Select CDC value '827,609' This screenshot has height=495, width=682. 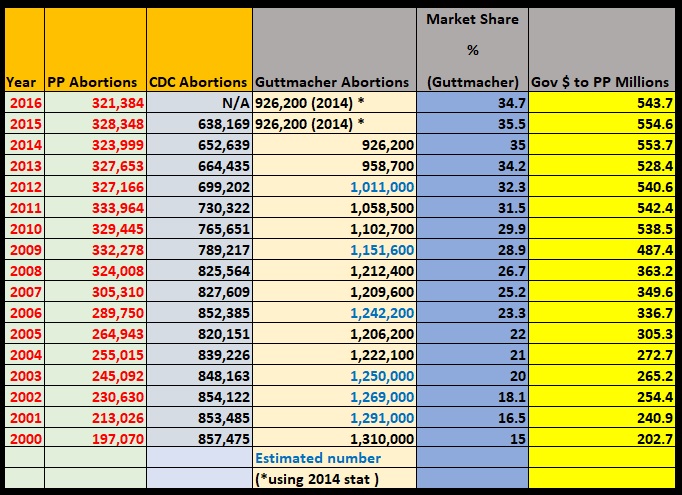224,292
